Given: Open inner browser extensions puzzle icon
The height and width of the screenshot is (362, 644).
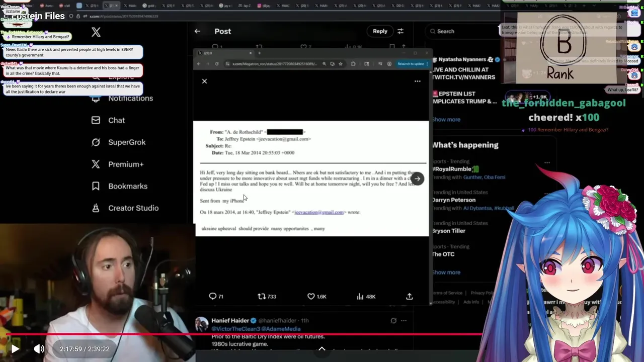Looking at the screenshot, I should 353,64.
